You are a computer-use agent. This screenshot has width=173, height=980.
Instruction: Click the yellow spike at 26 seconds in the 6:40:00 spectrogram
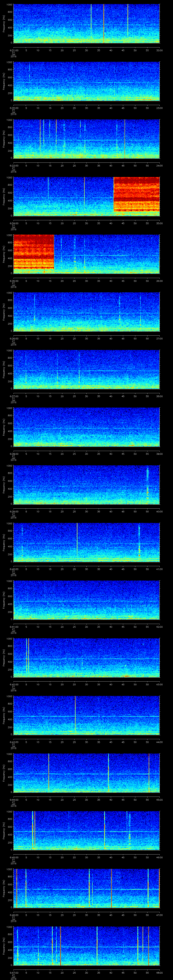point(77,540)
